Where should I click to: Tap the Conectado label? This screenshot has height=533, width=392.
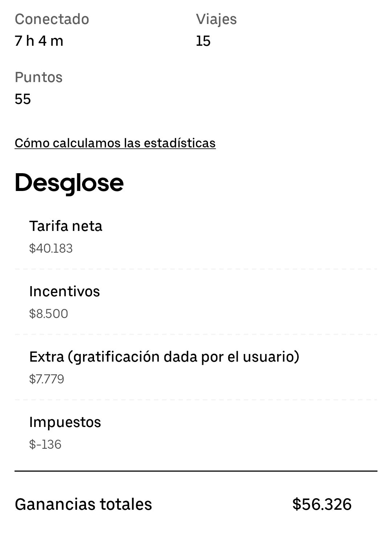pyautogui.click(x=52, y=19)
